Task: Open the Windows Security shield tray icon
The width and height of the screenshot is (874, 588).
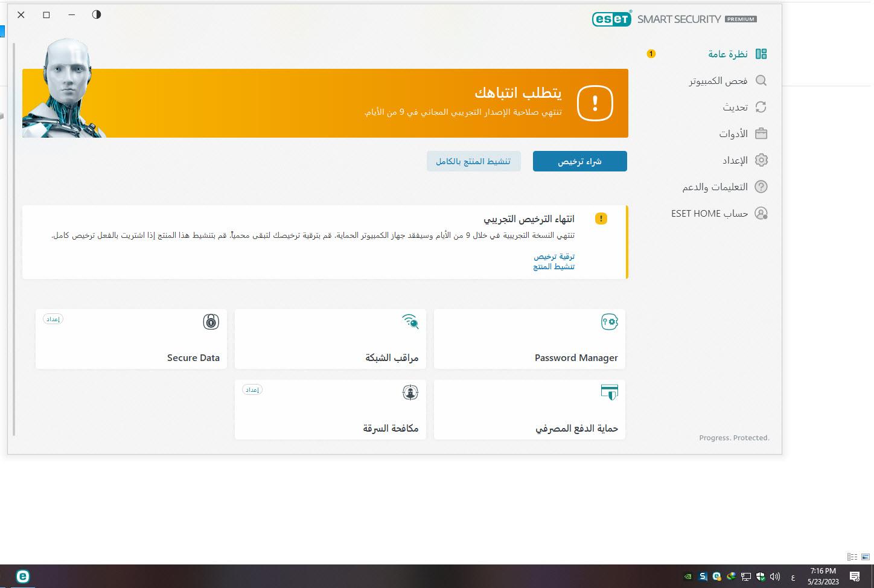Action: [x=761, y=577]
